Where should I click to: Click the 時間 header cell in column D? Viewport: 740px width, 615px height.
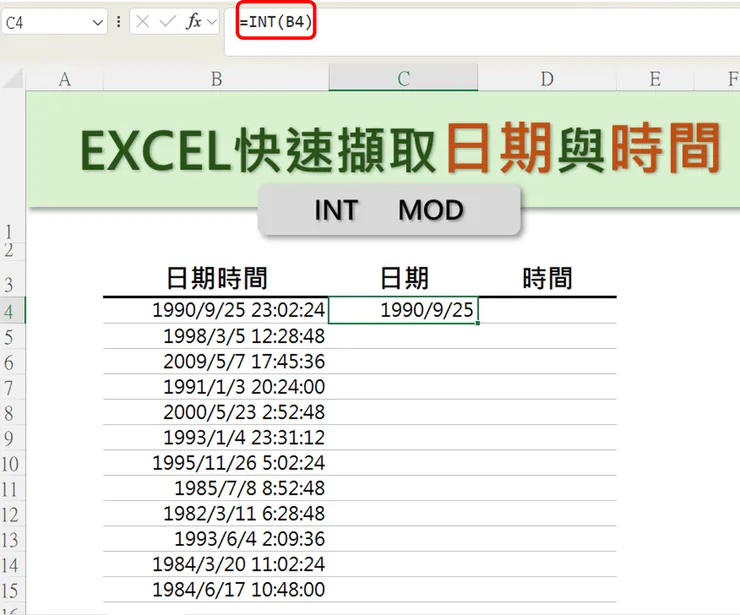[547, 278]
